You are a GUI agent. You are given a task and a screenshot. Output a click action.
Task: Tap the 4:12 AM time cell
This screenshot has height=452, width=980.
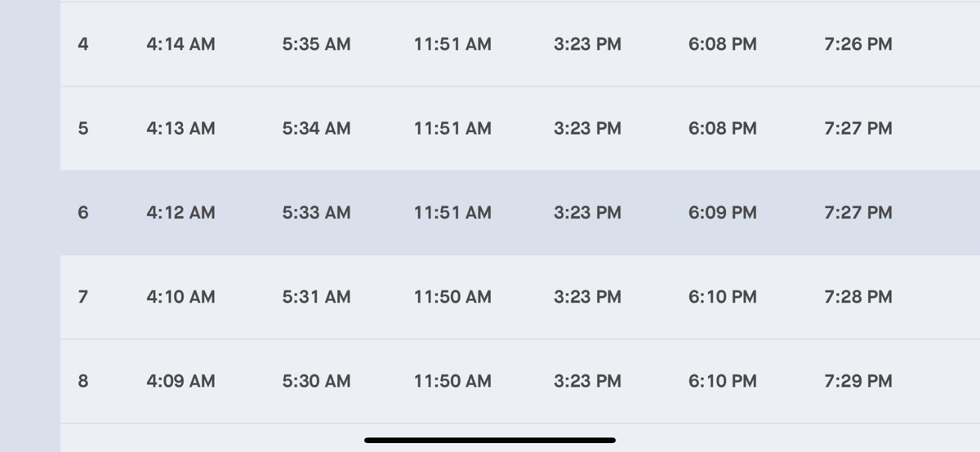(180, 213)
